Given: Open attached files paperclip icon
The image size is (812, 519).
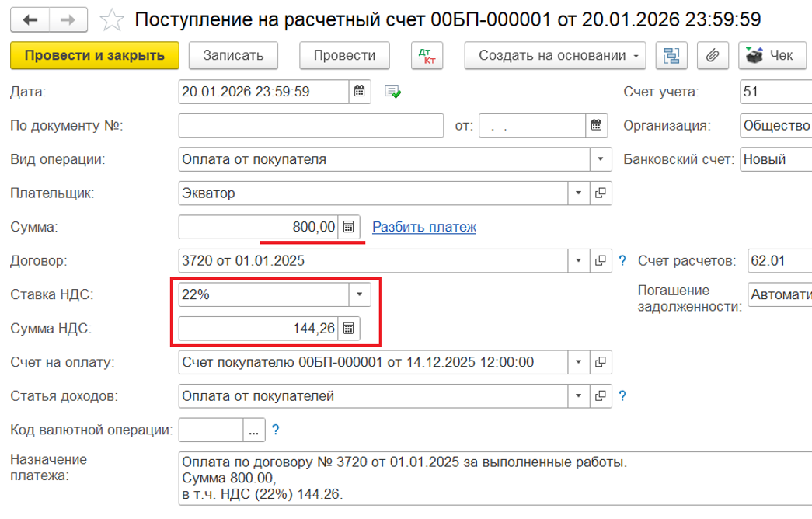Looking at the screenshot, I should (711, 56).
